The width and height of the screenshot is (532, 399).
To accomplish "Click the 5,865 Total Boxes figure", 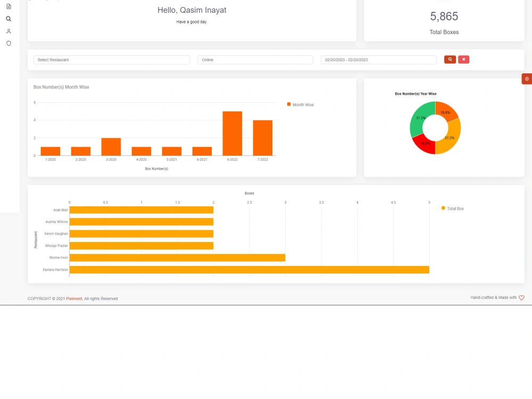I will 444,16.
